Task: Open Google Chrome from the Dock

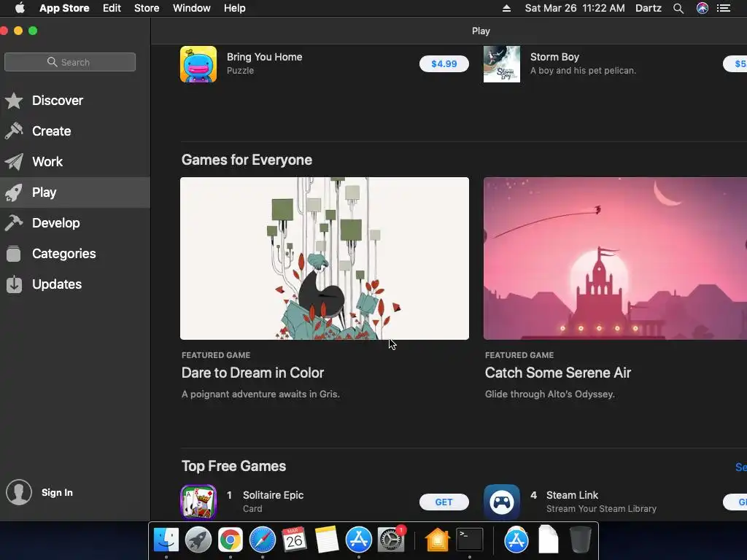Action: pos(230,540)
